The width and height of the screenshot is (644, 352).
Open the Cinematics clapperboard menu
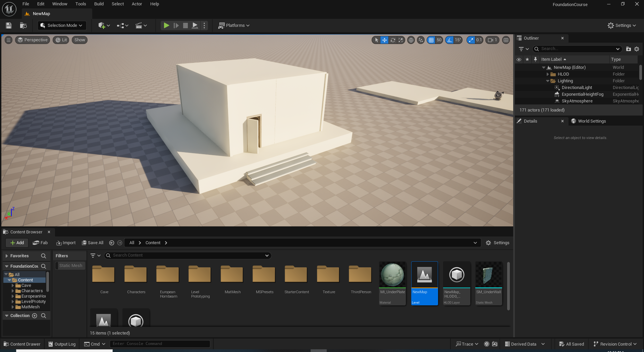pyautogui.click(x=141, y=26)
